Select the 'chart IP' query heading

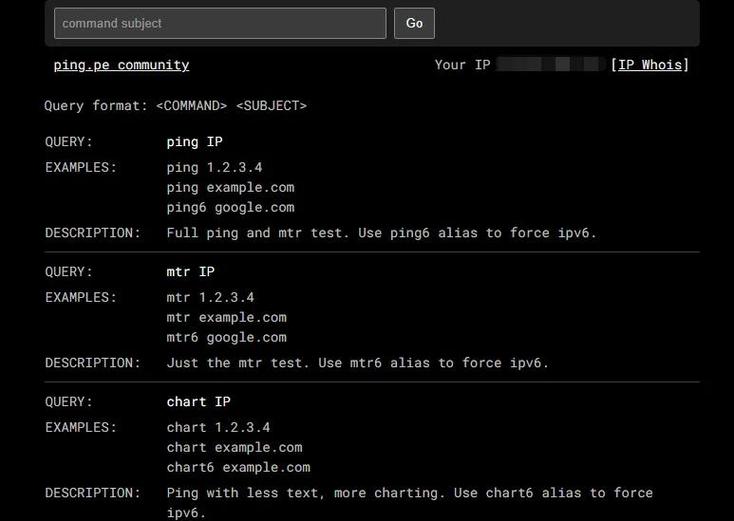tap(198, 402)
